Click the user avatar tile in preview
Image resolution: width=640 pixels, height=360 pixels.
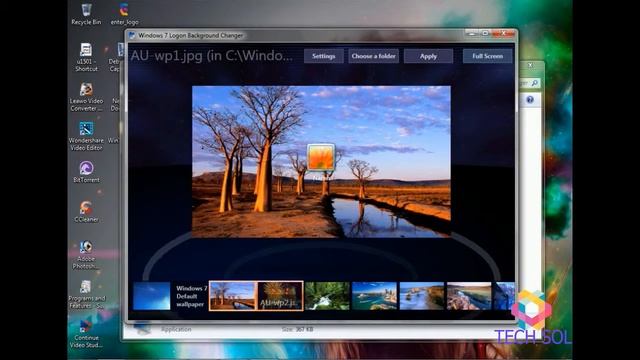pos(321,157)
